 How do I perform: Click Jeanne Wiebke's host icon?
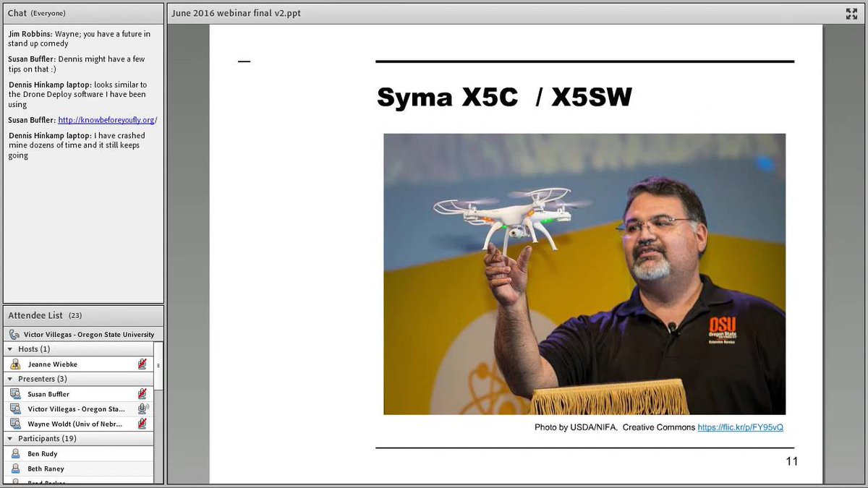pyautogui.click(x=15, y=364)
